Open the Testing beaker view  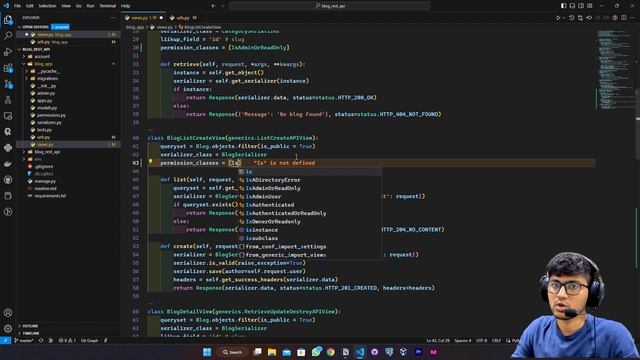(8, 100)
